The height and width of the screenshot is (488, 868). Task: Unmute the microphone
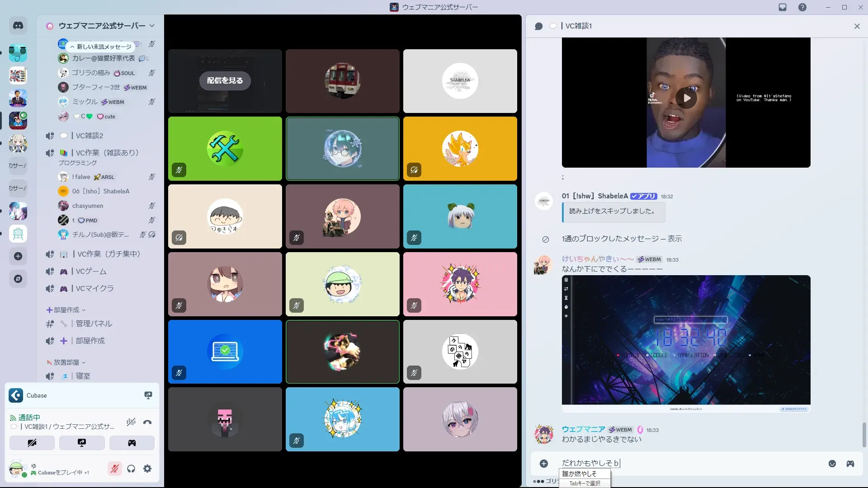115,469
